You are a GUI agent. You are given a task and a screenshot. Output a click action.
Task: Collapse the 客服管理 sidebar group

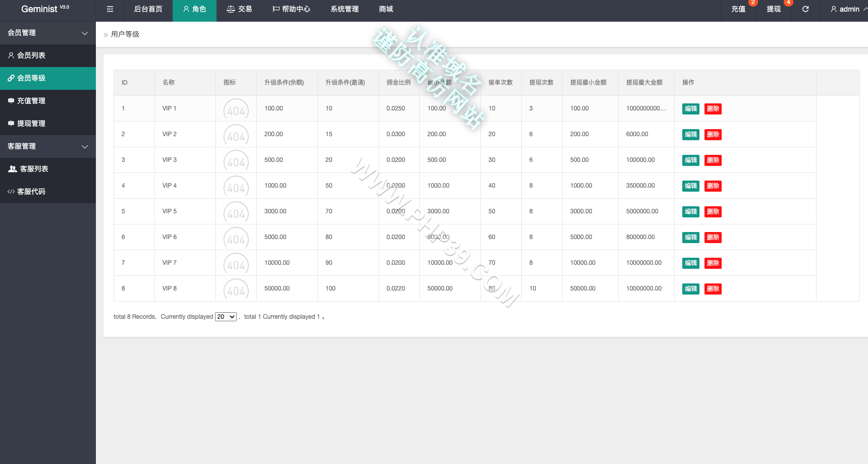[x=48, y=146]
